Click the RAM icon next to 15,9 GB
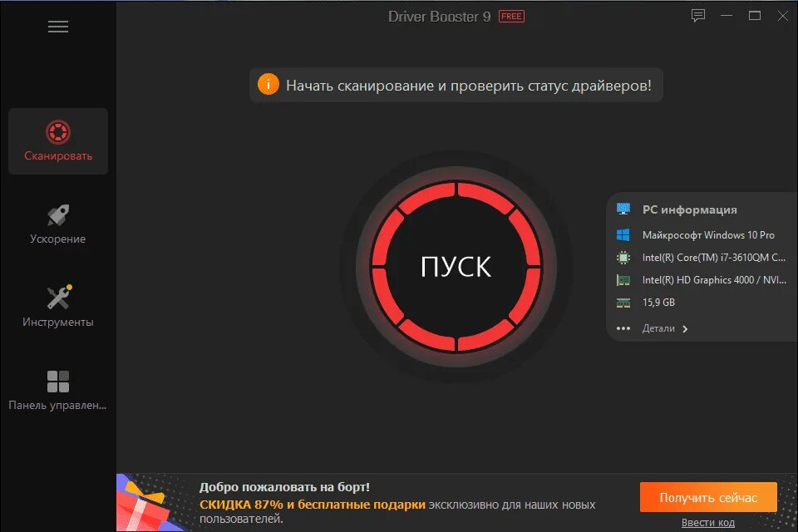The height and width of the screenshot is (532, 798). pos(623,303)
